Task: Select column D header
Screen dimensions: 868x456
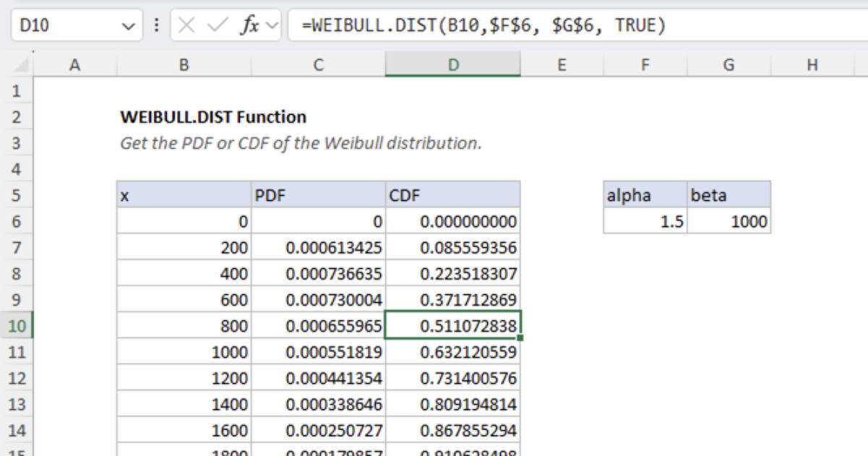Action: pyautogui.click(x=454, y=64)
